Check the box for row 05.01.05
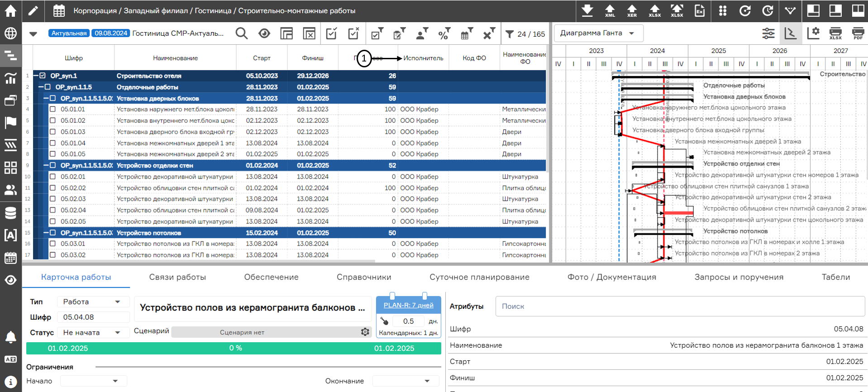Image resolution: width=868 pixels, height=392 pixels. click(52, 154)
